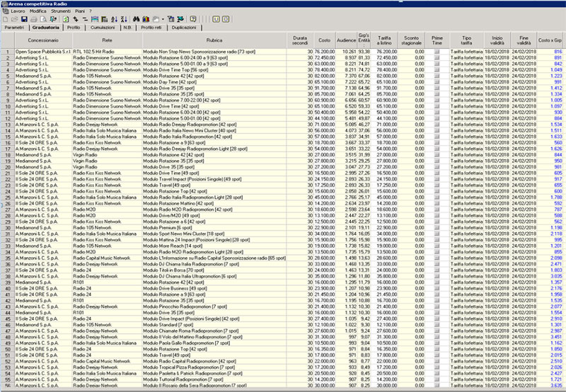This screenshot has width=566, height=392.
Task: Select the Open Space Pubblicità S.r.l. cell
Action: 43,52
